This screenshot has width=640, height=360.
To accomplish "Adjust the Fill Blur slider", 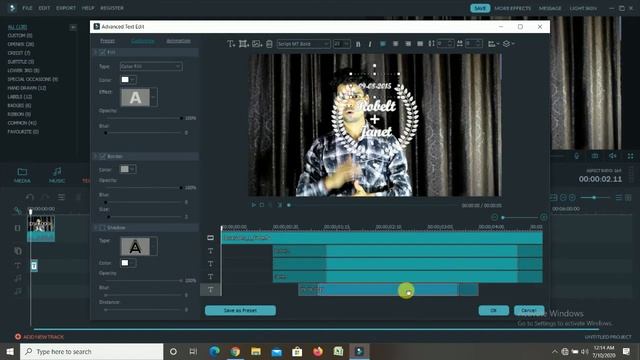I will tap(143, 133).
